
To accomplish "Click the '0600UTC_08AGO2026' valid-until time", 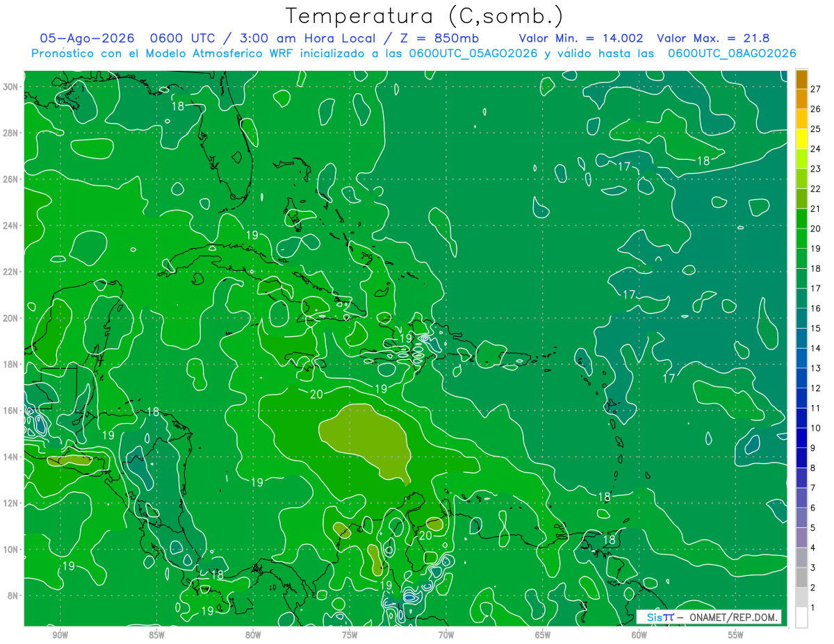I will tap(732, 53).
